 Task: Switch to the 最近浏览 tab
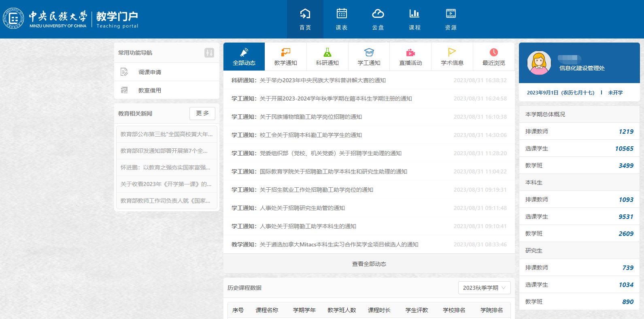pyautogui.click(x=494, y=56)
